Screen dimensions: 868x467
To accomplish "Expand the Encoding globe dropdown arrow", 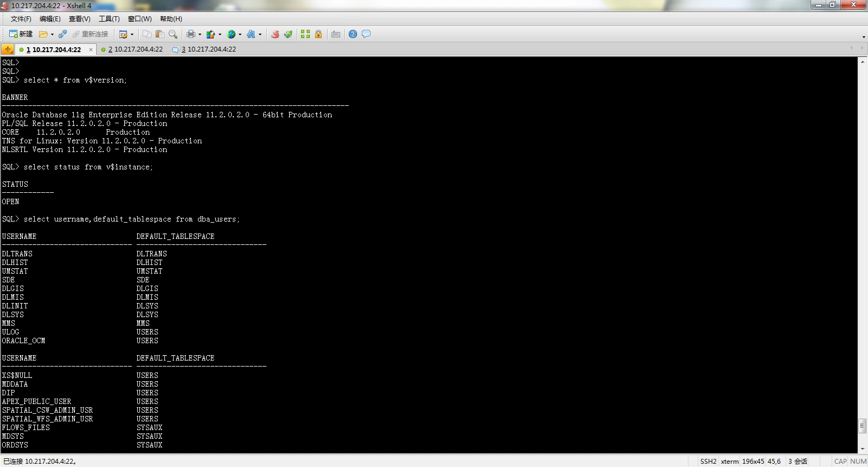I will [x=240, y=34].
